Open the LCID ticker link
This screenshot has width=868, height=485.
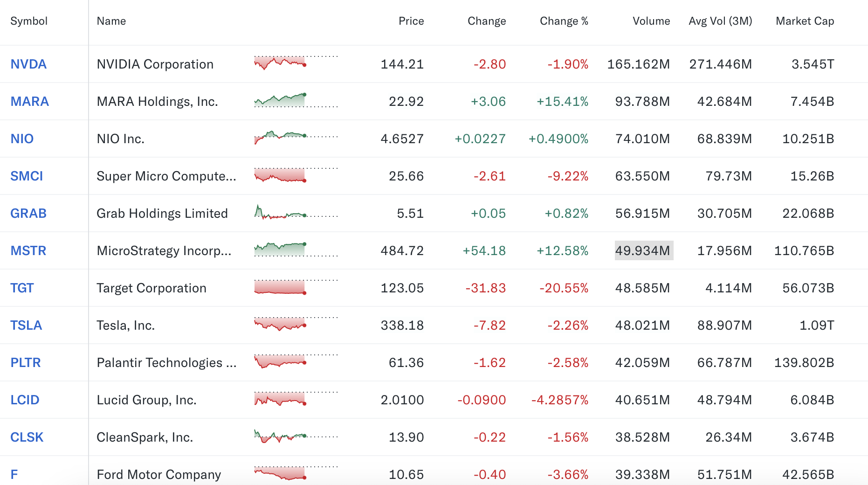pos(25,400)
